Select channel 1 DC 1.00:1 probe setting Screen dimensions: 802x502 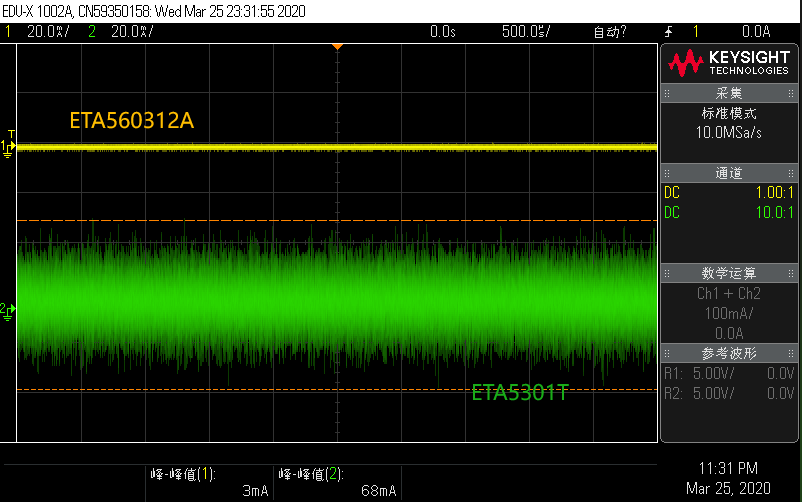pyautogui.click(x=729, y=192)
